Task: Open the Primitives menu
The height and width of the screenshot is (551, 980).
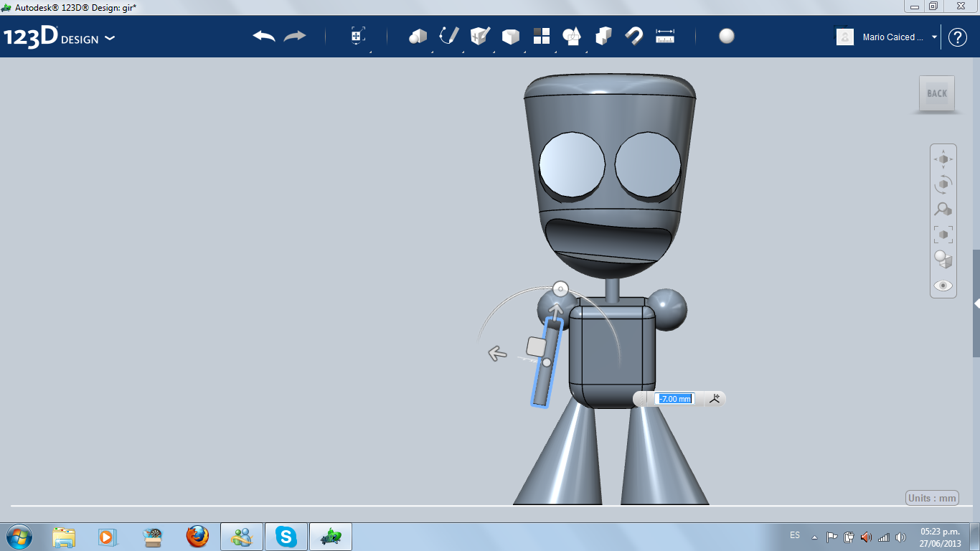Action: [x=418, y=36]
